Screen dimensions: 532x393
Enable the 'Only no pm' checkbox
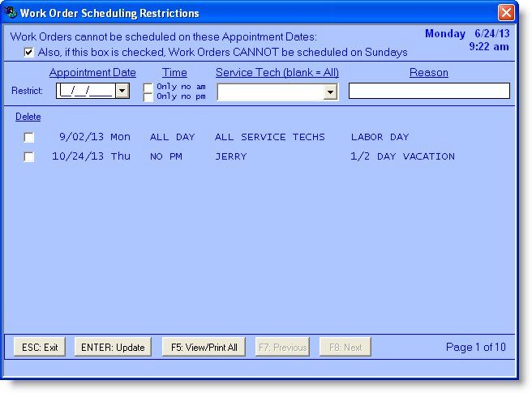pyautogui.click(x=148, y=96)
